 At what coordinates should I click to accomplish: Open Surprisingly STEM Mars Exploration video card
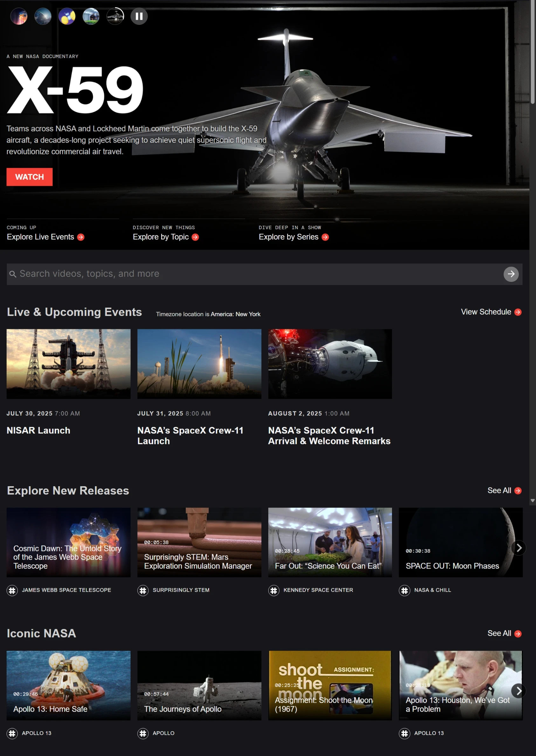click(x=199, y=542)
